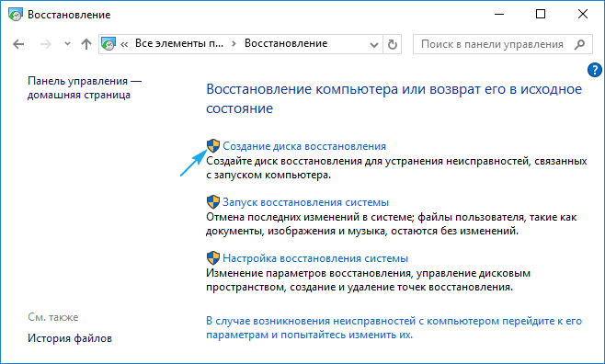Open Настройка восстановления системы link
The width and height of the screenshot is (605, 364).
point(315,258)
